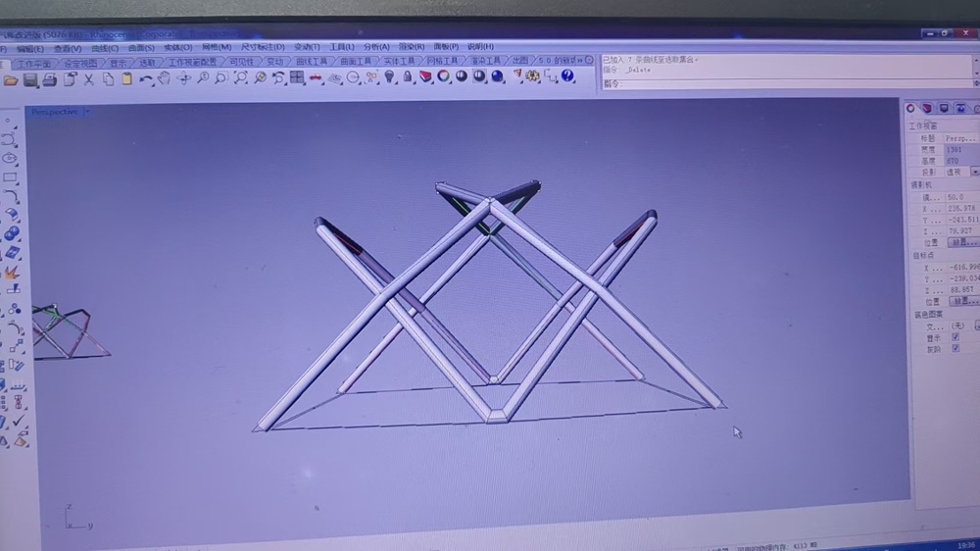
Task: Open the layers icon in toolbar
Action: pos(425,76)
